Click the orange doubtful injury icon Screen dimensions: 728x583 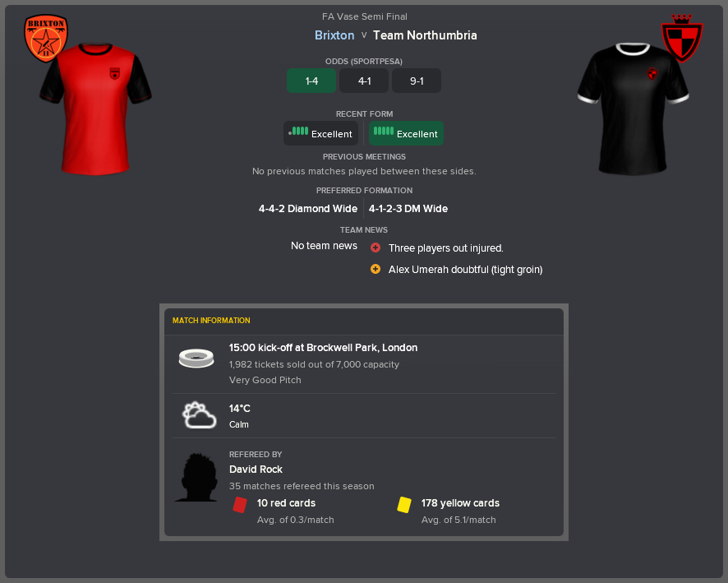pos(376,270)
